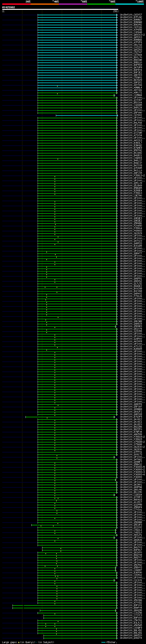This screenshot has height=644, width=146.
Task: Select UniRef100_C7YS01 label
Action: (131, 509)
